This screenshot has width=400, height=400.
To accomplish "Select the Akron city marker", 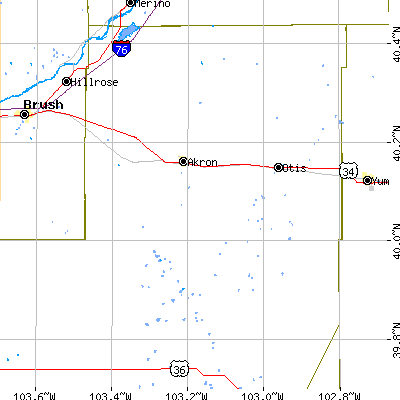I will [x=183, y=161].
